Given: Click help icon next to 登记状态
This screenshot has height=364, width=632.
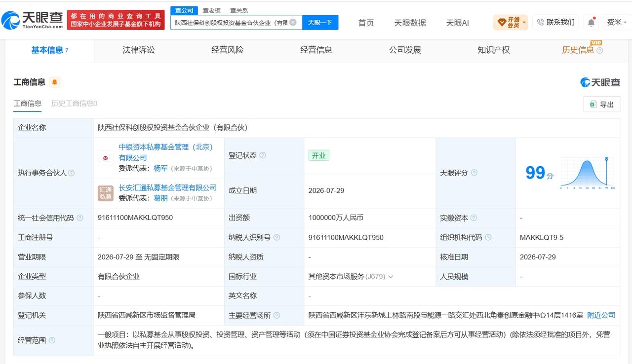Looking at the screenshot, I should click(263, 155).
